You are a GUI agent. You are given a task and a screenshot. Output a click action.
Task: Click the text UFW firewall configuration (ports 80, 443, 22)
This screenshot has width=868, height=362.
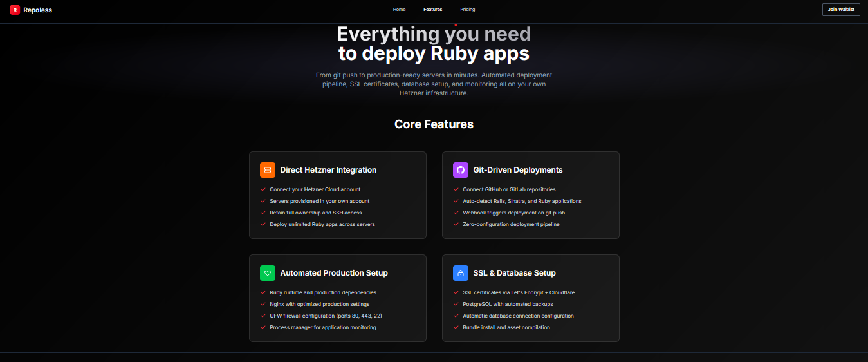pyautogui.click(x=326, y=316)
